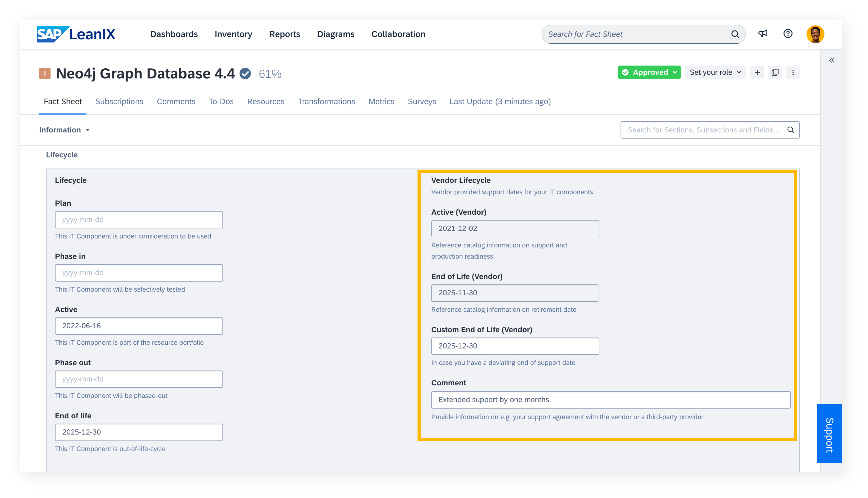Screen dimensions: 868x498
Task: Open the Dashboards menu
Action: pyautogui.click(x=174, y=34)
